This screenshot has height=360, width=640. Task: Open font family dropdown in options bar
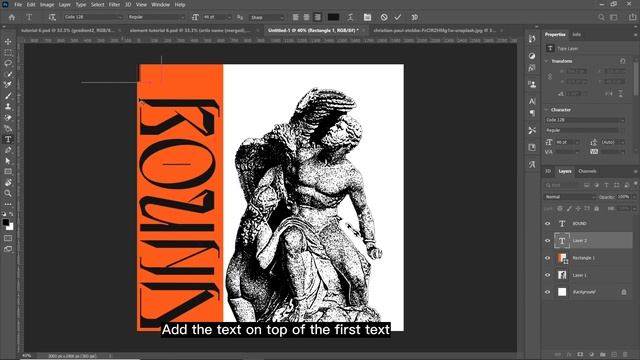93,17
